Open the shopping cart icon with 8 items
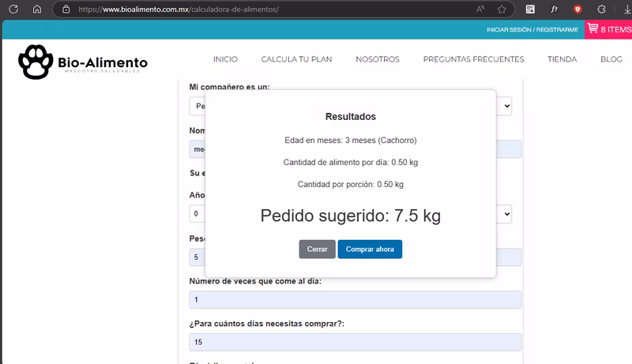 coord(592,28)
